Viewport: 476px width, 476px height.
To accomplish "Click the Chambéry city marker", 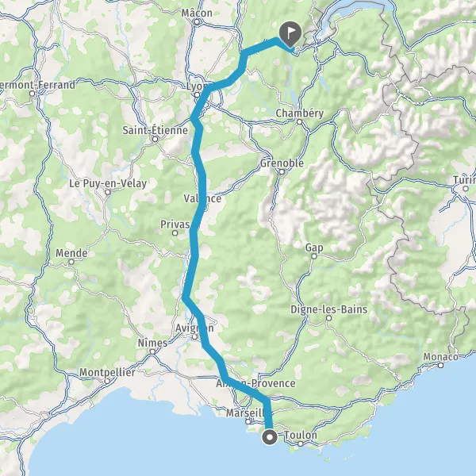I will (x=299, y=121).
